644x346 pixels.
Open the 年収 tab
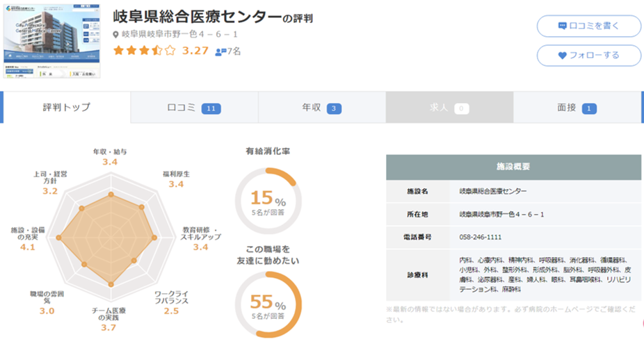pos(321,108)
